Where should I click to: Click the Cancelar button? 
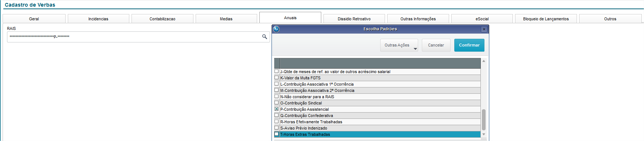point(436,45)
